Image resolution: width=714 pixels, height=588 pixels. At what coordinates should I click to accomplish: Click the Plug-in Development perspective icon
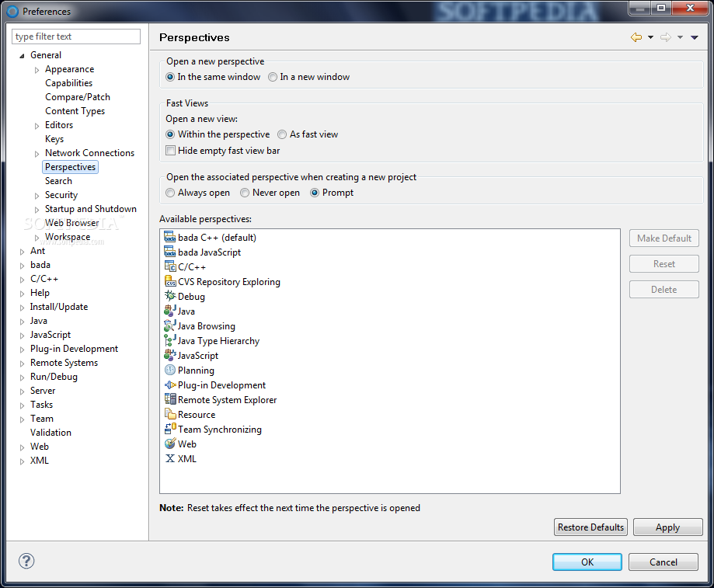coord(170,385)
